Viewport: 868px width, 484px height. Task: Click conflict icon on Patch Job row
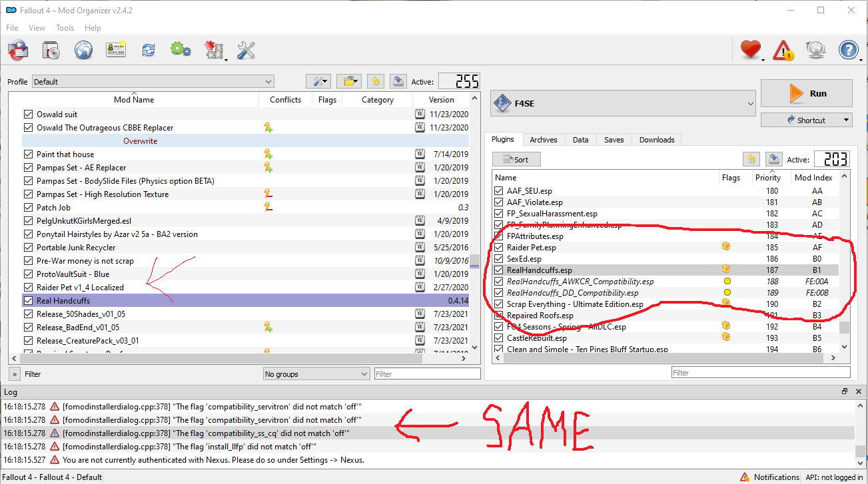tap(268, 207)
